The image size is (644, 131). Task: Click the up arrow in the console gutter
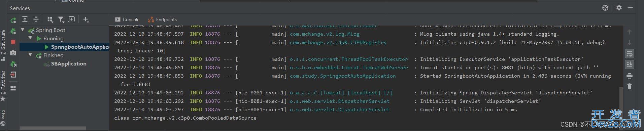(630, 32)
